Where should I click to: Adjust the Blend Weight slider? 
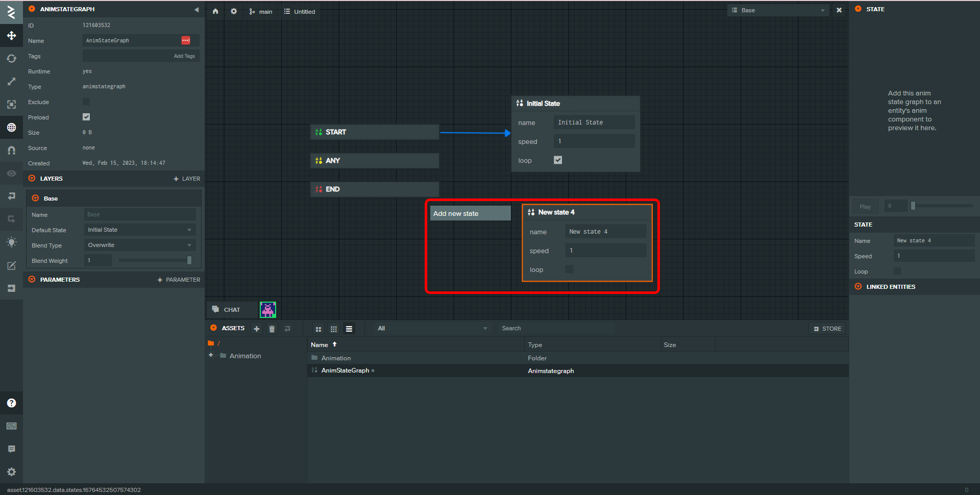(155, 260)
